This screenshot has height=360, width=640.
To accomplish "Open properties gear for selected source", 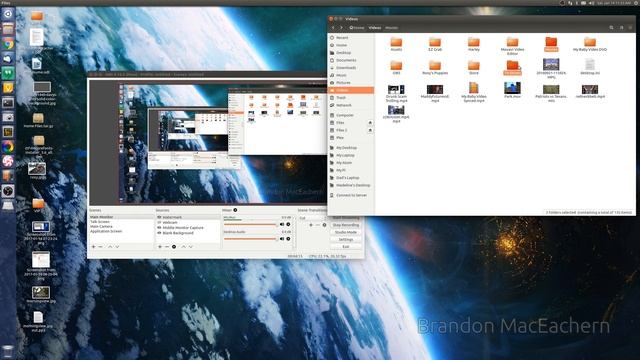I will (174, 247).
